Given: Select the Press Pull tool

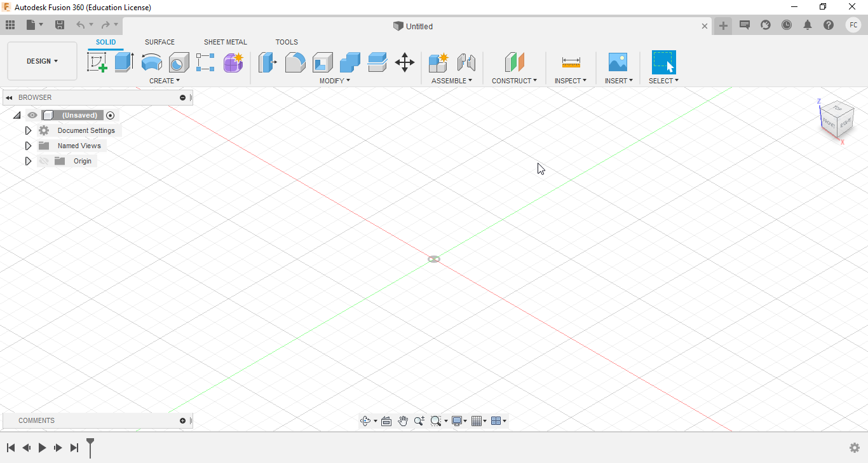Looking at the screenshot, I should coord(268,62).
